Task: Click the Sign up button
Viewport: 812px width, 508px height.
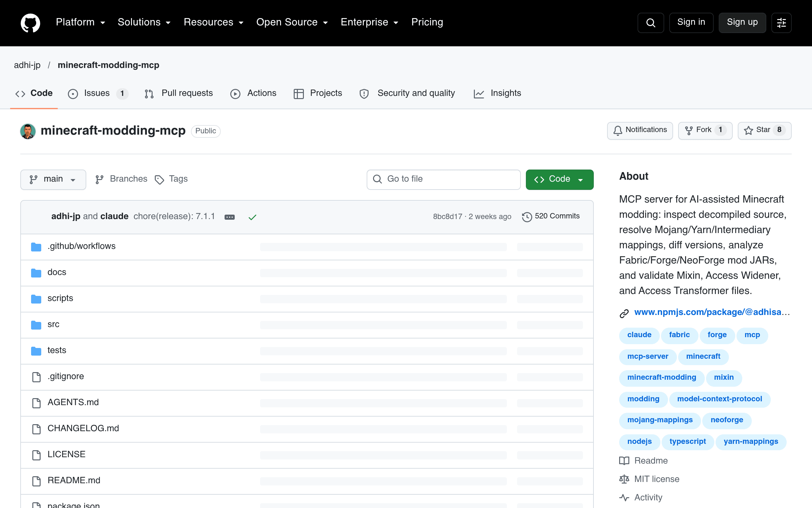Action: pyautogui.click(x=742, y=23)
